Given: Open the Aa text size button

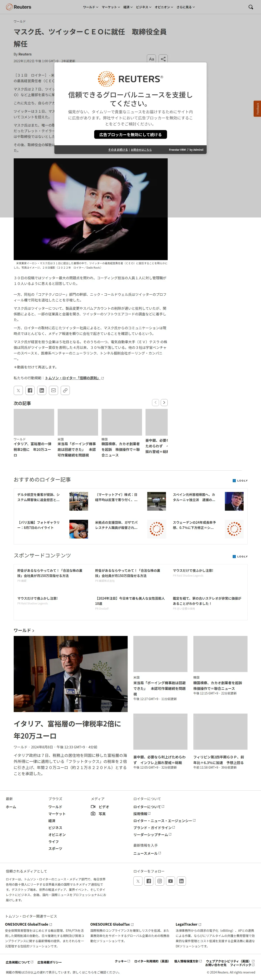Looking at the screenshot, I should click(x=151, y=59).
